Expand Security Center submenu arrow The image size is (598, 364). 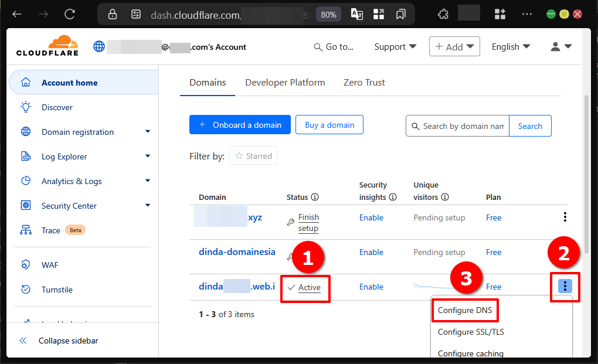[148, 205]
